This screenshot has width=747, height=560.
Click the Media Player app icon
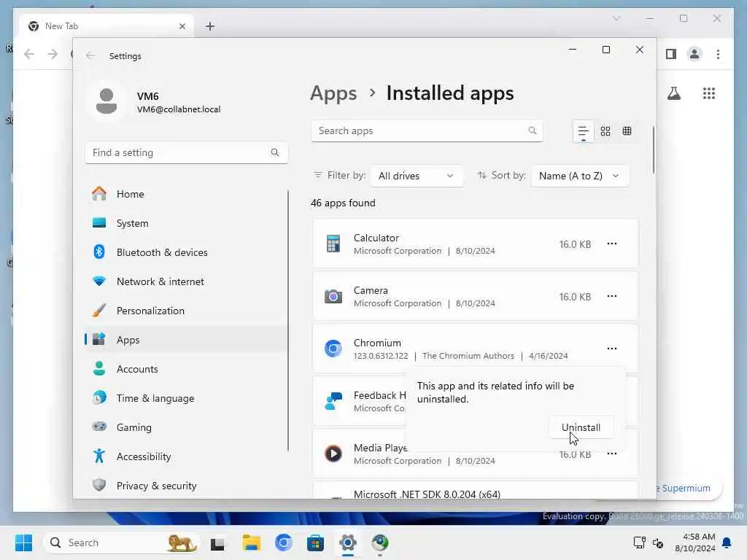point(333,454)
